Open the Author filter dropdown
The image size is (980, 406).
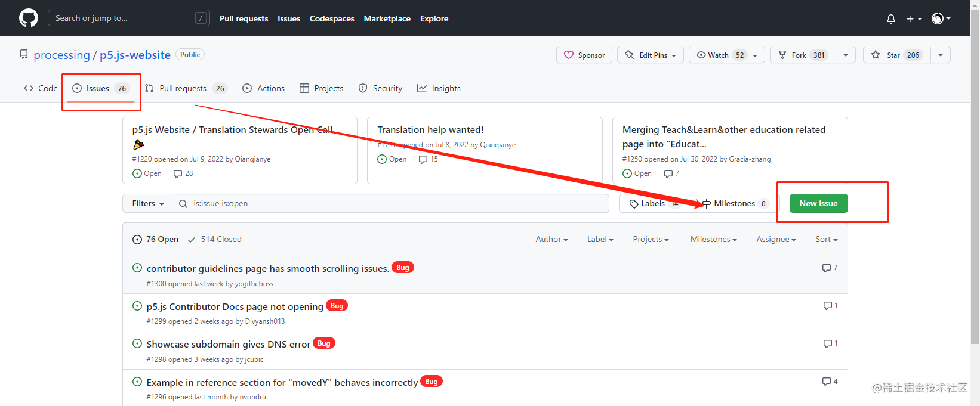coord(551,239)
